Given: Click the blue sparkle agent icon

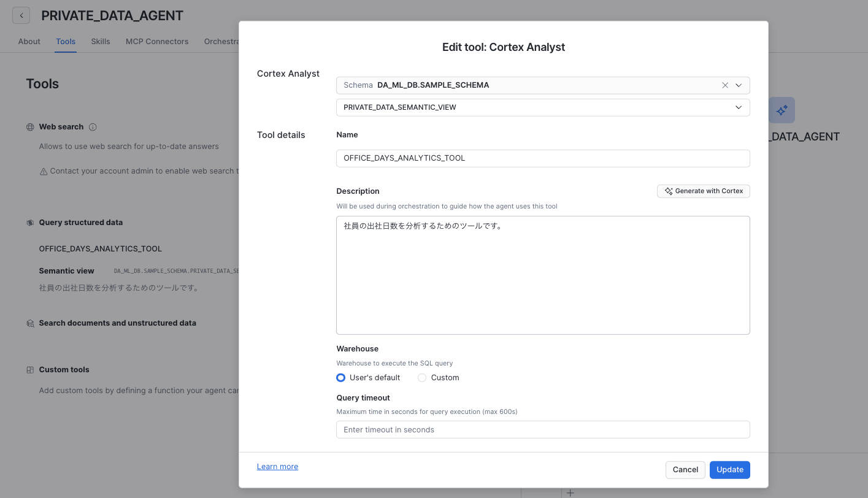Looking at the screenshot, I should [782, 110].
